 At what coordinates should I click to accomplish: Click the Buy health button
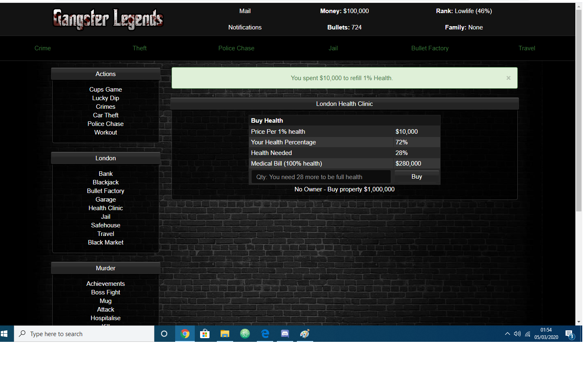coord(417,177)
